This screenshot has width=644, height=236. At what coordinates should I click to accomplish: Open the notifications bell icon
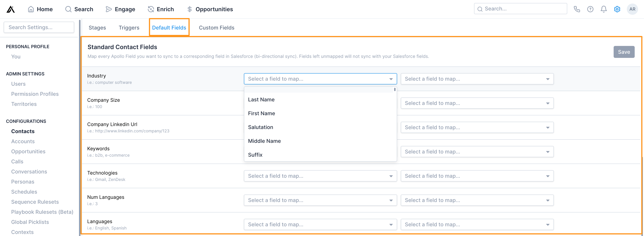coord(604,9)
